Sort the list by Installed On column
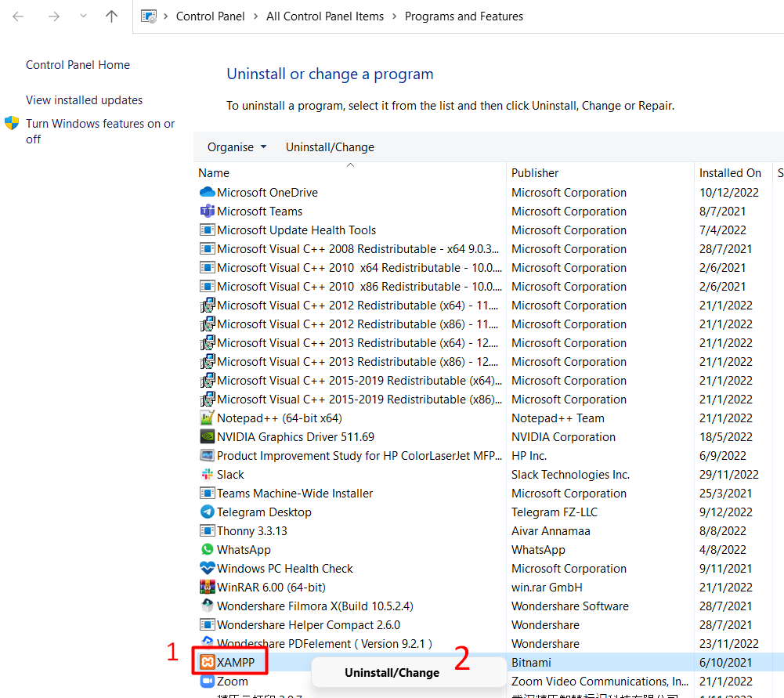The height and width of the screenshot is (698, 784). click(x=730, y=173)
